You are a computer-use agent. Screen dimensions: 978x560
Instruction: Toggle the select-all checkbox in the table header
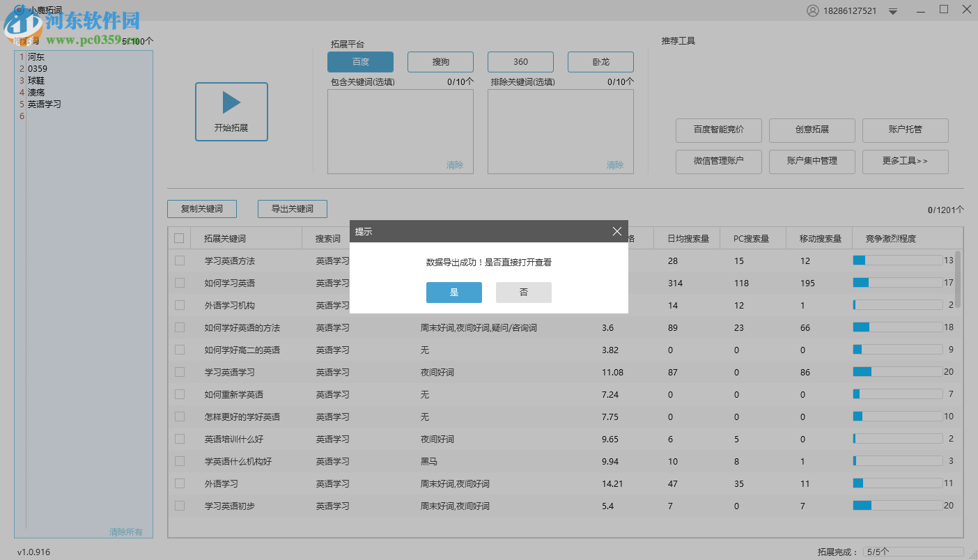(179, 238)
